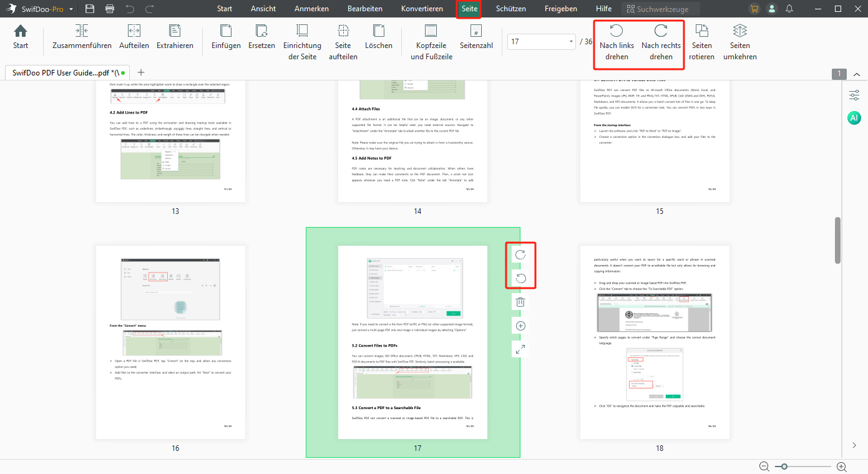The image size is (868, 474).
Task: Collapse the ribbon with the chevron
Action: click(856, 74)
